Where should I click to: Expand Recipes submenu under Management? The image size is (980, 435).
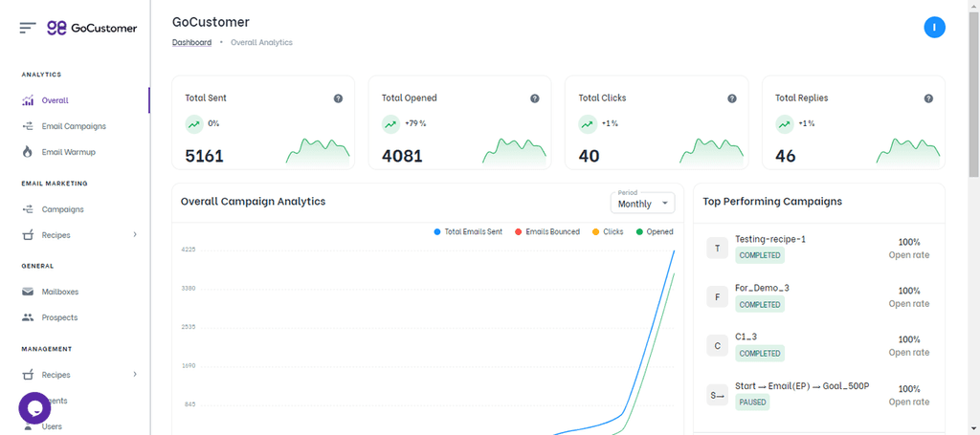pyautogui.click(x=135, y=375)
